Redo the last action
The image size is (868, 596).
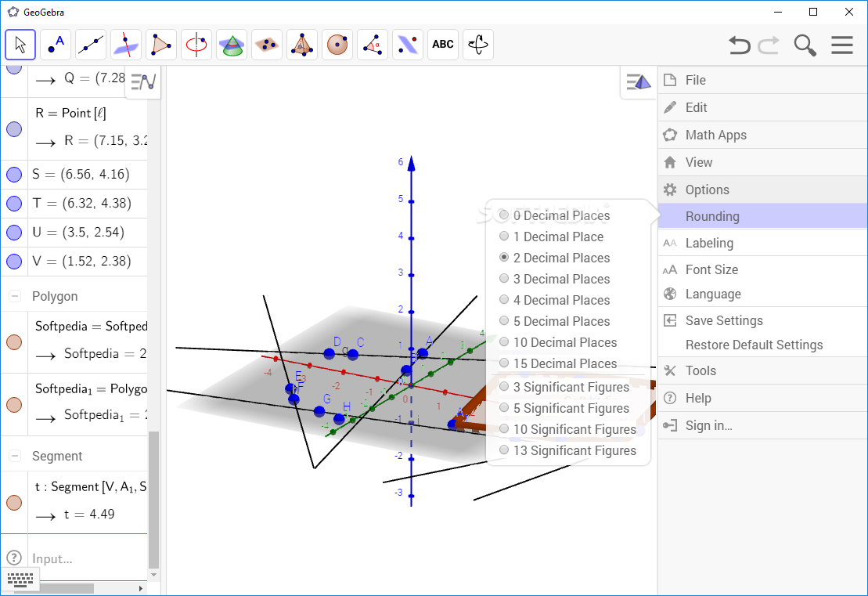pyautogui.click(x=769, y=45)
